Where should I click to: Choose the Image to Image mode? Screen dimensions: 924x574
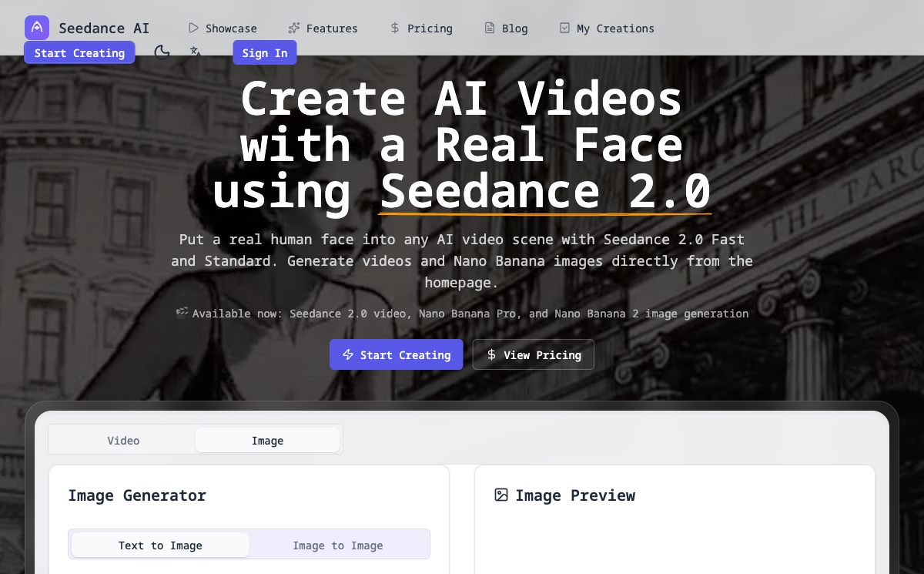338,545
